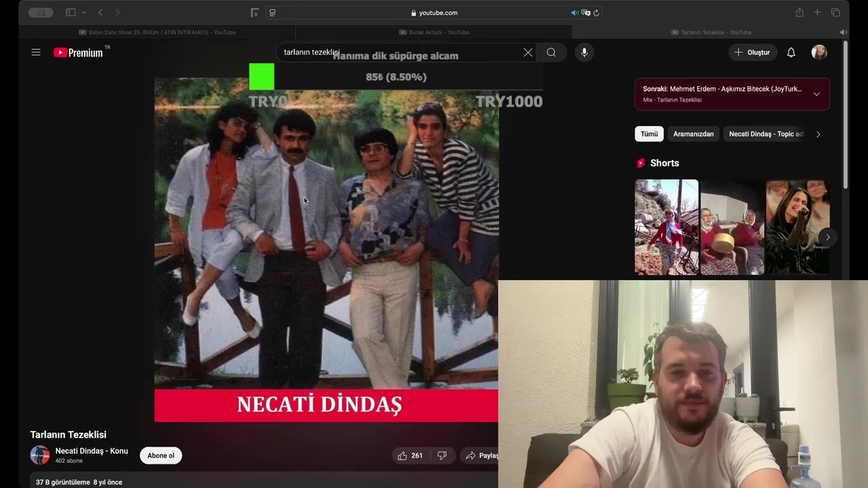This screenshot has width=868, height=488.
Task: Click '37 B görüntüleme 8 yıl önce' description
Action: (79, 482)
